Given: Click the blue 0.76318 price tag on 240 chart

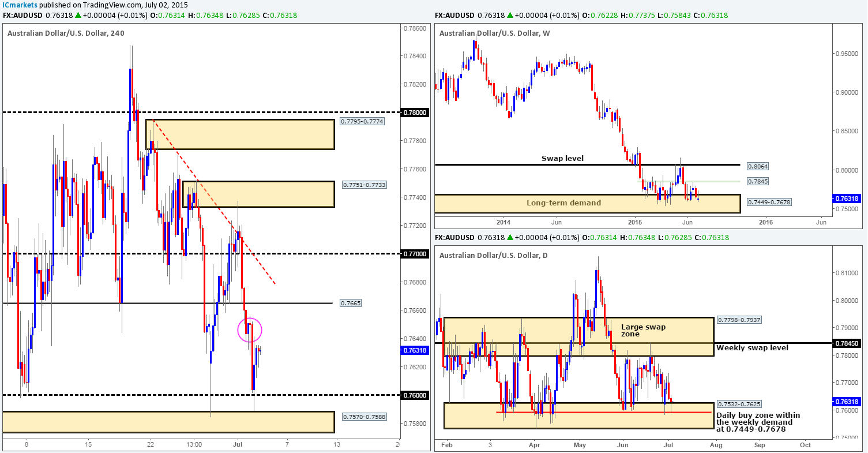Looking at the screenshot, I should (x=414, y=350).
